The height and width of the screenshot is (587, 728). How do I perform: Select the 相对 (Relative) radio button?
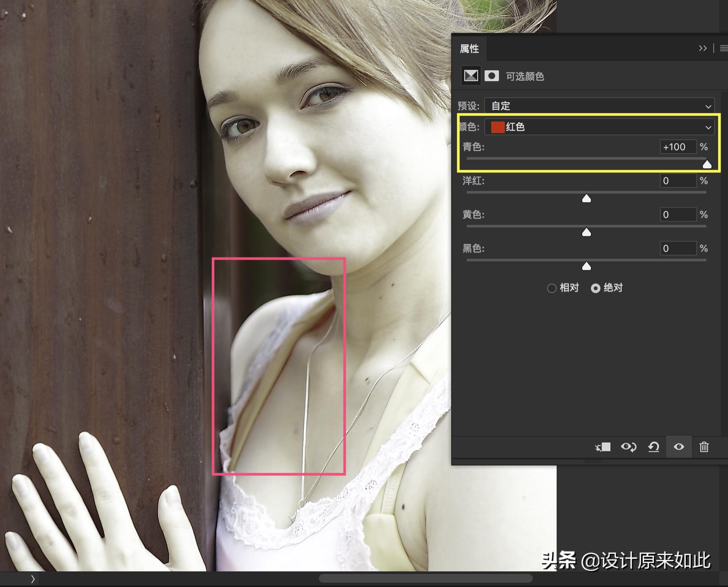pyautogui.click(x=551, y=288)
